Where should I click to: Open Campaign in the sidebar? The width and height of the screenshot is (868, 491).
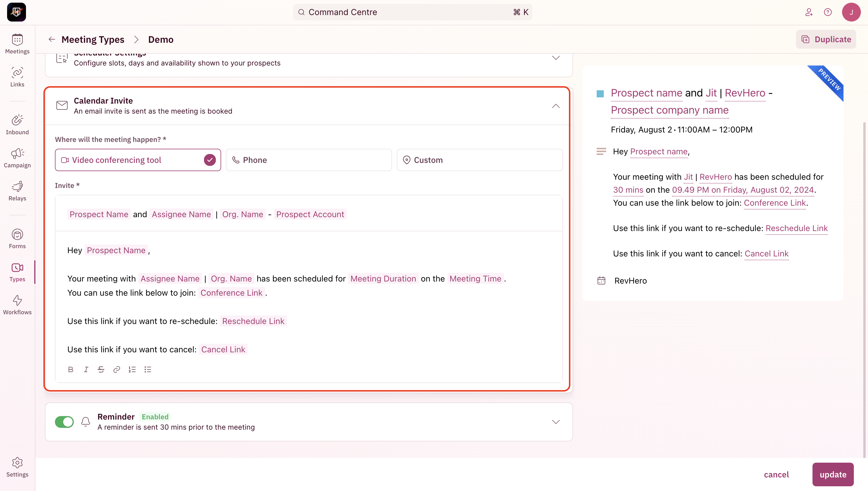[x=17, y=158]
